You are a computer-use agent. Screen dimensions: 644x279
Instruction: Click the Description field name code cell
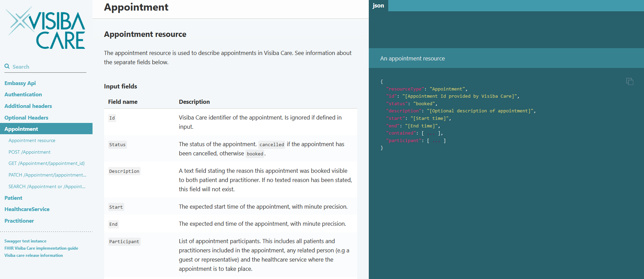pos(124,171)
